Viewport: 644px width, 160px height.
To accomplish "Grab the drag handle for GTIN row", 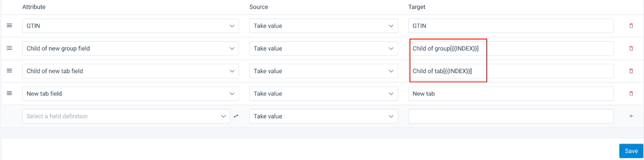I will (9, 26).
